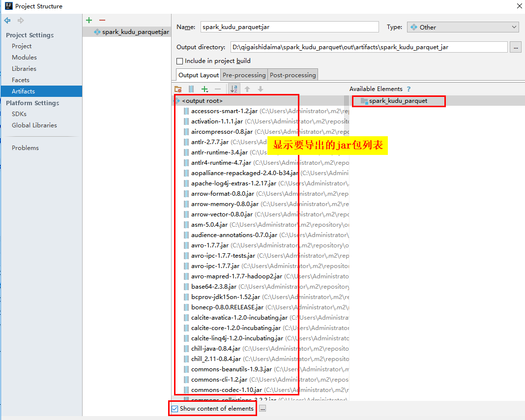
Task: Select aircompressor-0.8.jar entry
Action: tap(222, 132)
